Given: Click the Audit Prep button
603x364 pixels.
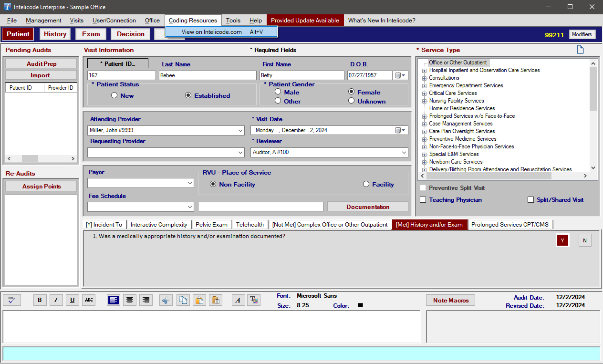Looking at the screenshot, I should click(41, 64).
